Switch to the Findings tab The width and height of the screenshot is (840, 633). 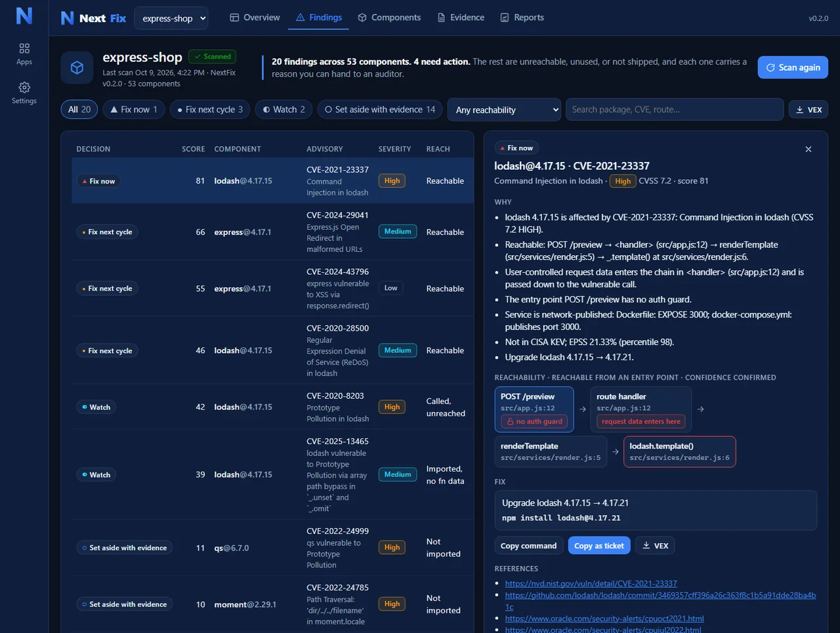pyautogui.click(x=319, y=18)
